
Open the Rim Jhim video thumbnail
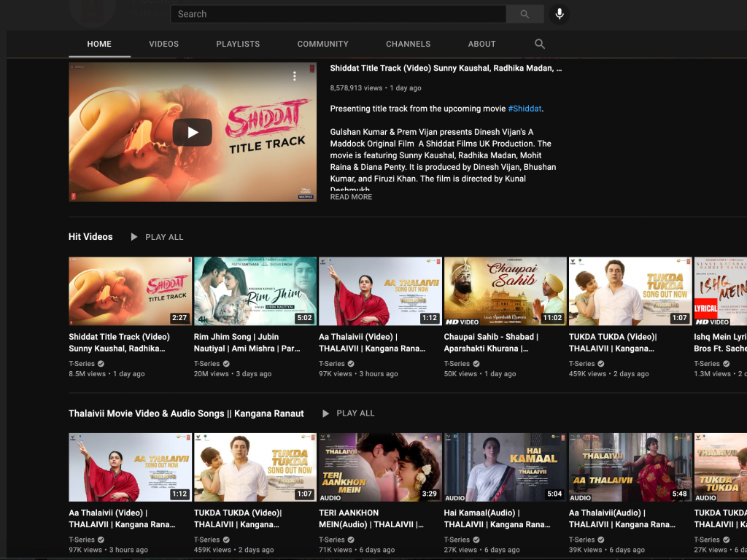point(255,292)
